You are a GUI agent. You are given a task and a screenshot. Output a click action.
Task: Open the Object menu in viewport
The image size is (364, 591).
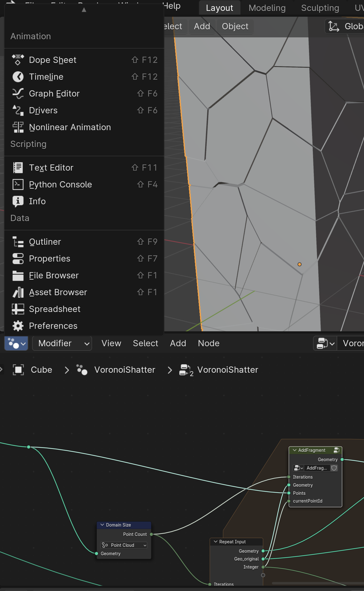click(235, 26)
